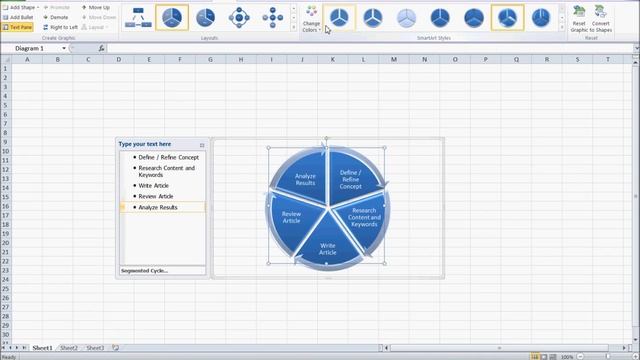The image size is (640, 360).
Task: Click the Reset Graphic button
Action: [579, 19]
